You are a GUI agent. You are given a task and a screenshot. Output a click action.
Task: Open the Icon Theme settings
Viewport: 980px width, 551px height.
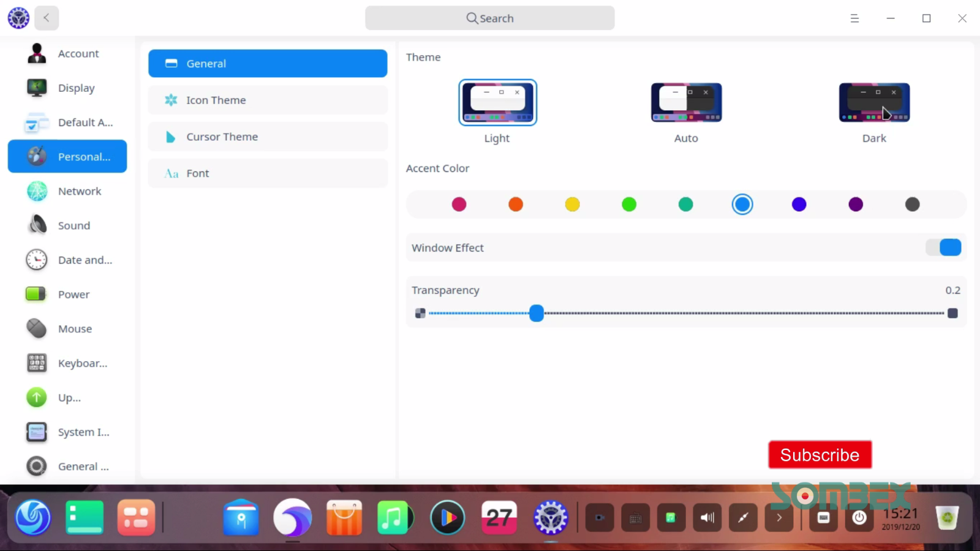(268, 100)
